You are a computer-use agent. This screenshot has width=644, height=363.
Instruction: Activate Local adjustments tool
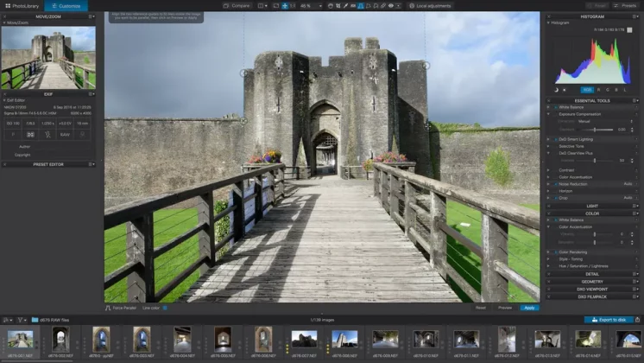(432, 5)
